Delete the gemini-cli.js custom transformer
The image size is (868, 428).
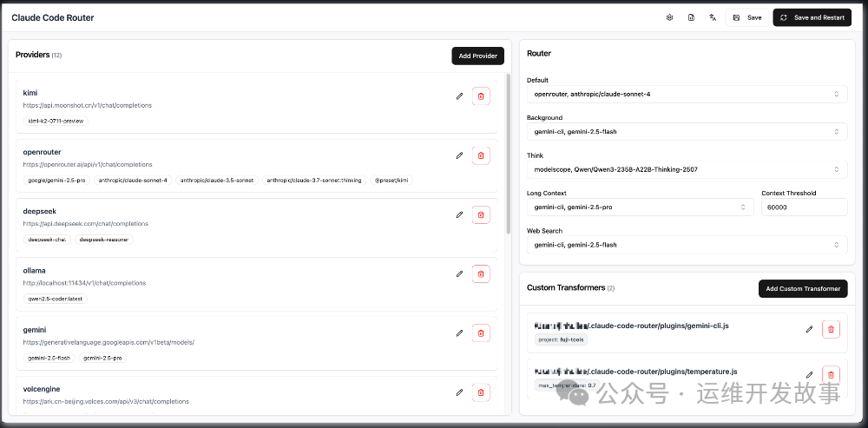(x=831, y=329)
